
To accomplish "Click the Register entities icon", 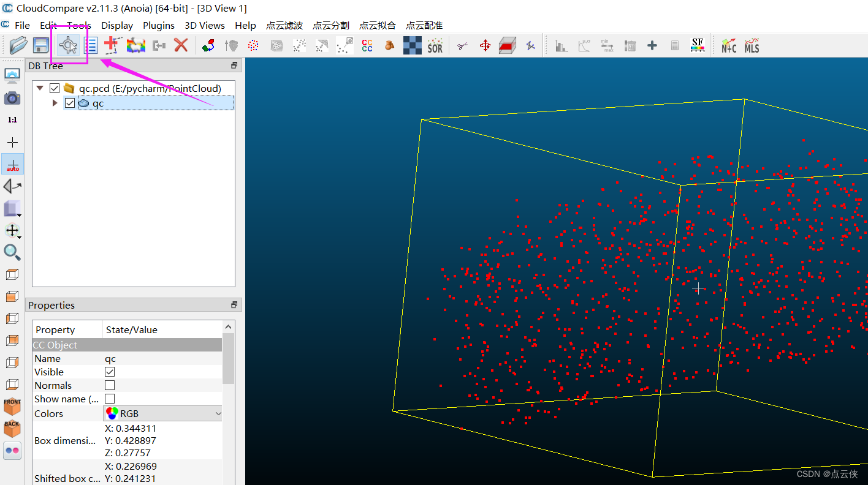I will pos(208,45).
